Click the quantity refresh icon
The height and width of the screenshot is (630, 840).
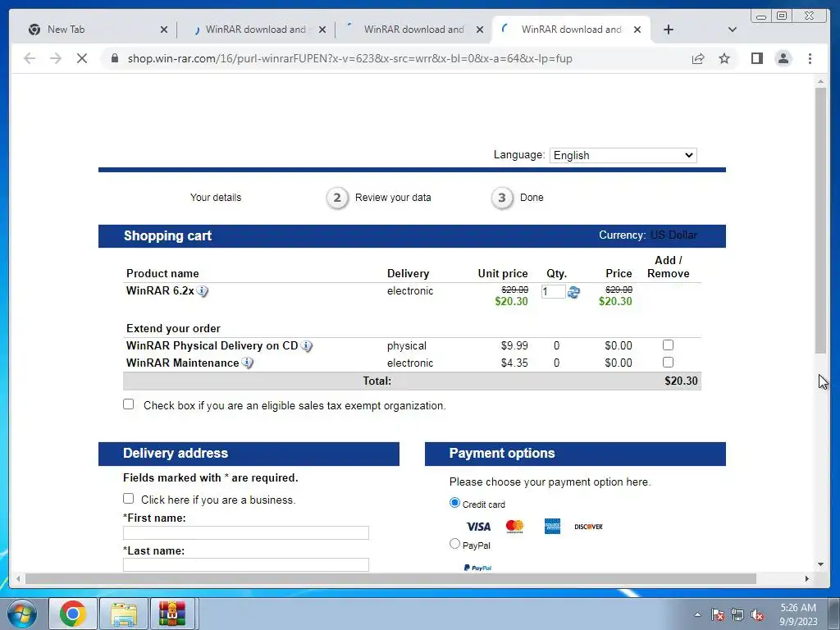[x=573, y=292]
